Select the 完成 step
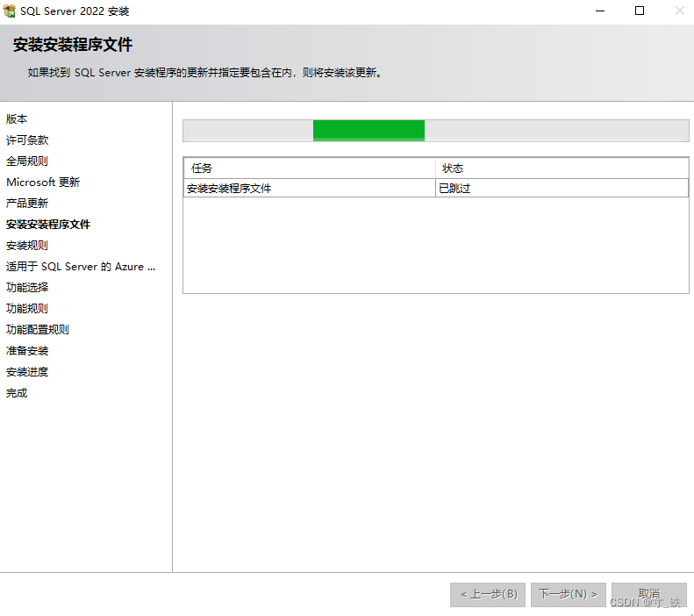 pos(17,393)
